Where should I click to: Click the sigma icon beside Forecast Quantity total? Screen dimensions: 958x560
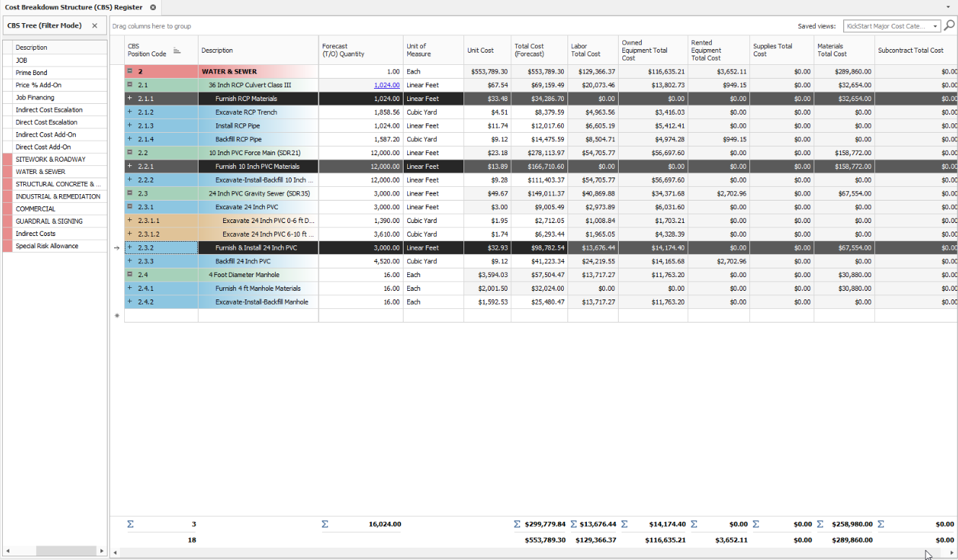[325, 524]
